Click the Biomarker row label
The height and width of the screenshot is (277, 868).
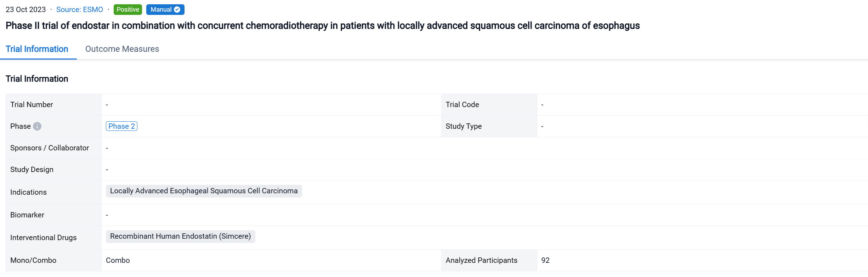point(27,215)
